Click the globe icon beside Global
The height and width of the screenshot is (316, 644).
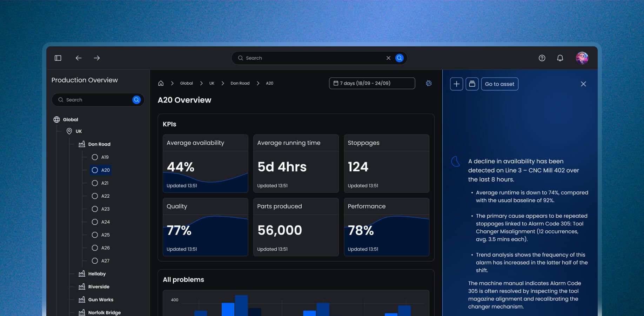click(x=56, y=119)
